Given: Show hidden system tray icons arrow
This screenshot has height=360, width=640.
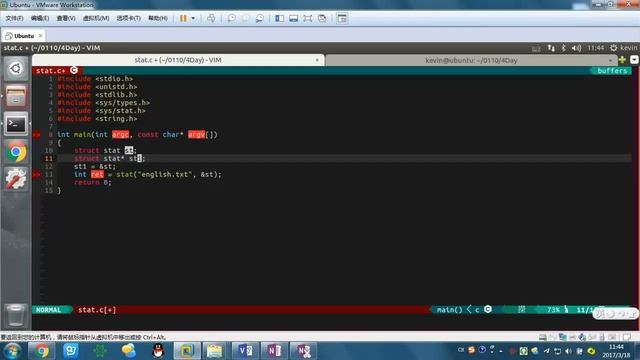Looking at the screenshot, I should click(x=501, y=351).
